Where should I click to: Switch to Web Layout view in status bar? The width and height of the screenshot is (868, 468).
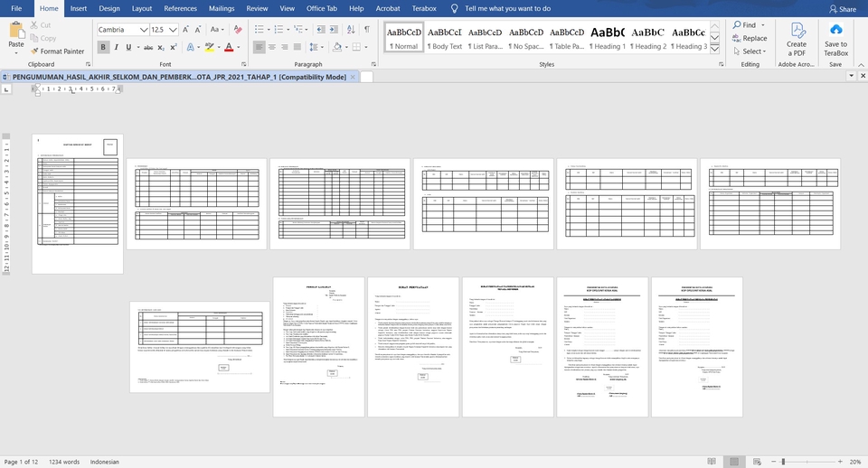tap(757, 462)
